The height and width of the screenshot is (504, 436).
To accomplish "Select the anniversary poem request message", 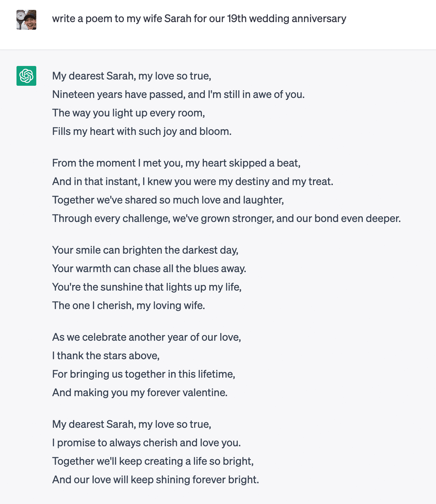I will pos(199,19).
